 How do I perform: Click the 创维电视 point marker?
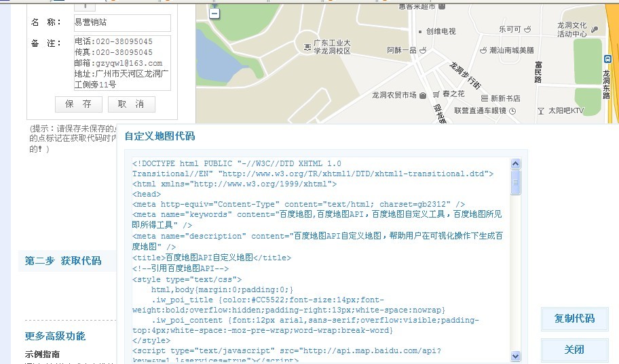[420, 32]
